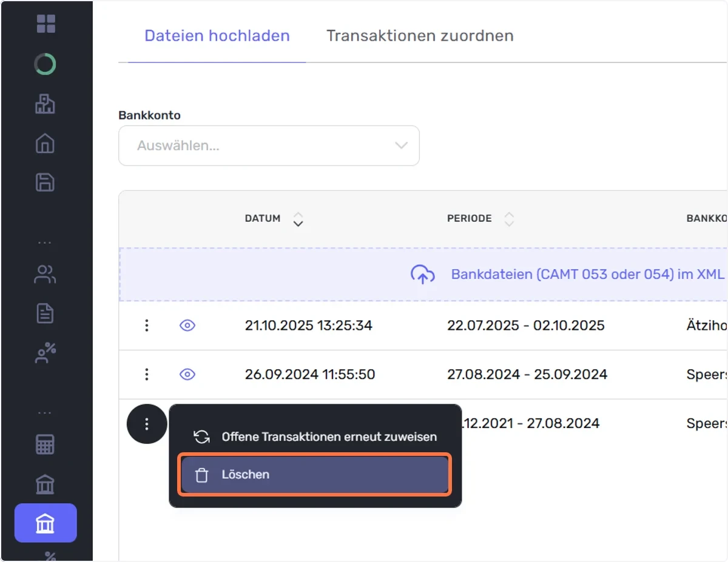Sort by DATUM column arrows
Image resolution: width=728 pixels, height=562 pixels.
tap(297, 219)
